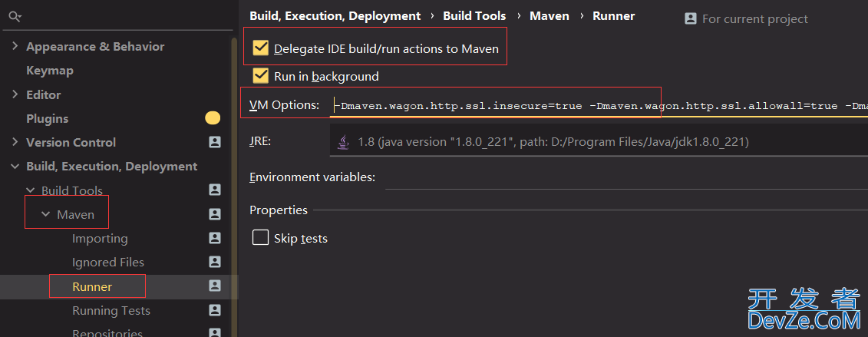868x337 pixels.
Task: Click project-level icon beside Importing
Action: click(215, 238)
